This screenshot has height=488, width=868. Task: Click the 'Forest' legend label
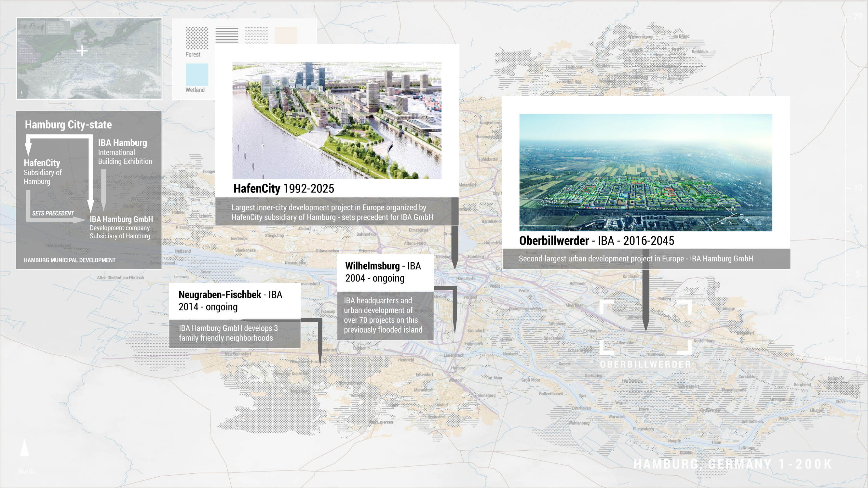193,55
